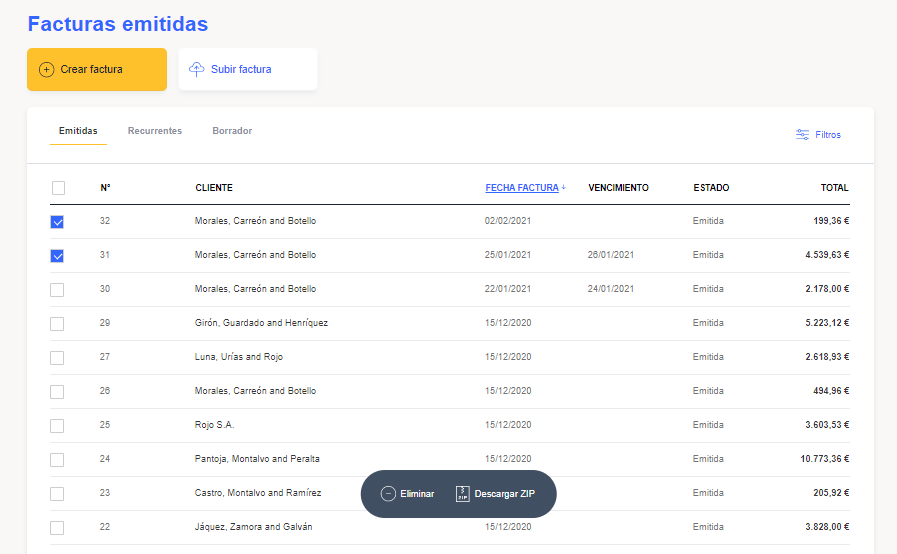Click the ESTADO column header
The width and height of the screenshot is (897, 554).
pyautogui.click(x=711, y=188)
